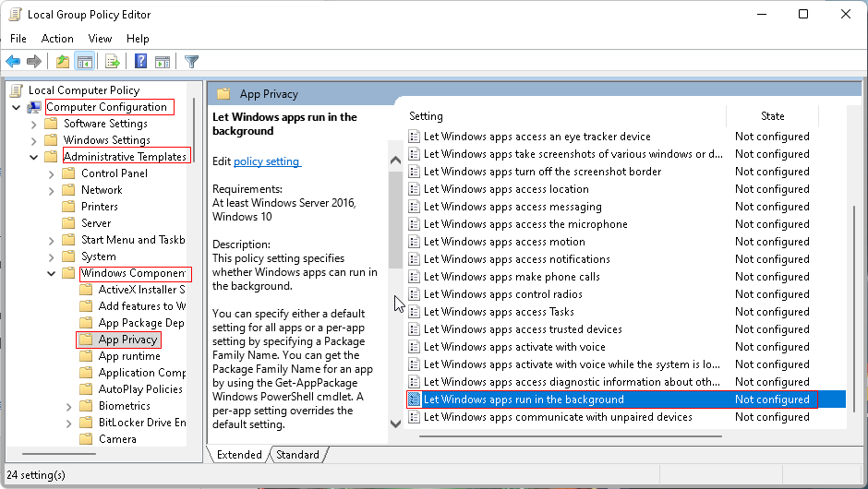Click policy icon of 'Let Windows apps access messaging'
The width and height of the screenshot is (868, 489).
414,207
